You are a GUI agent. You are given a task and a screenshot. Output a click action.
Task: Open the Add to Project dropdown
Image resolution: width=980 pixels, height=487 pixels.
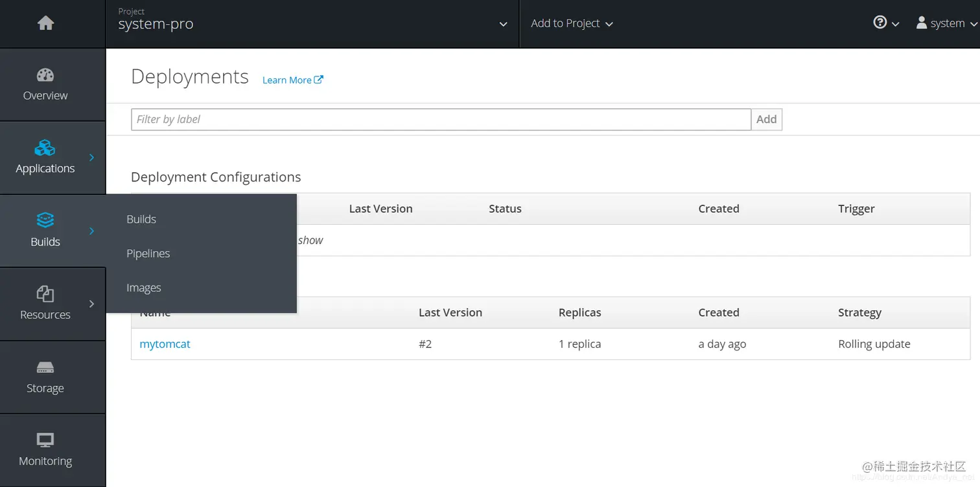pos(571,23)
